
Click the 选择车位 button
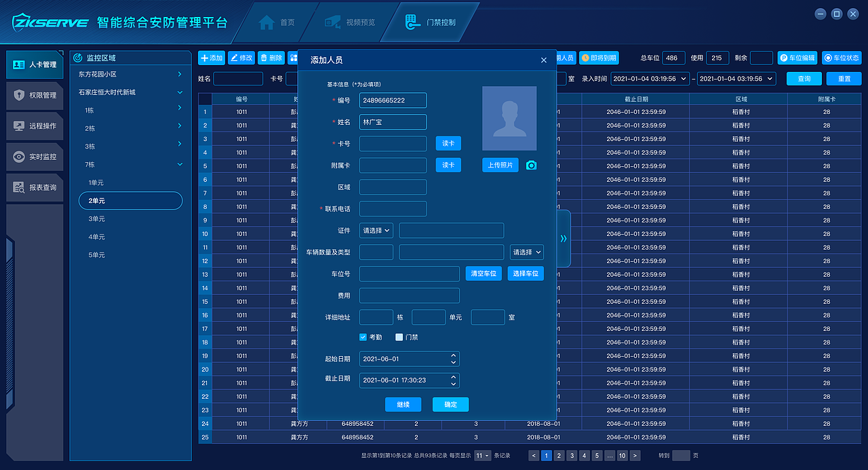[526, 273]
